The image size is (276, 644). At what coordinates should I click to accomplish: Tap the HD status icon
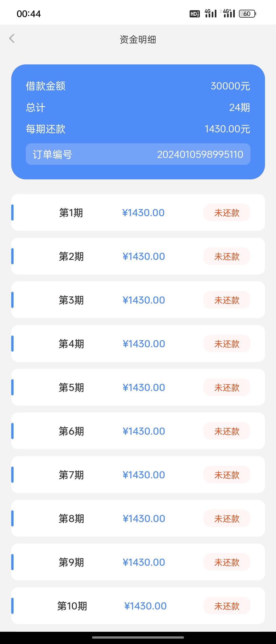pyautogui.click(x=194, y=14)
